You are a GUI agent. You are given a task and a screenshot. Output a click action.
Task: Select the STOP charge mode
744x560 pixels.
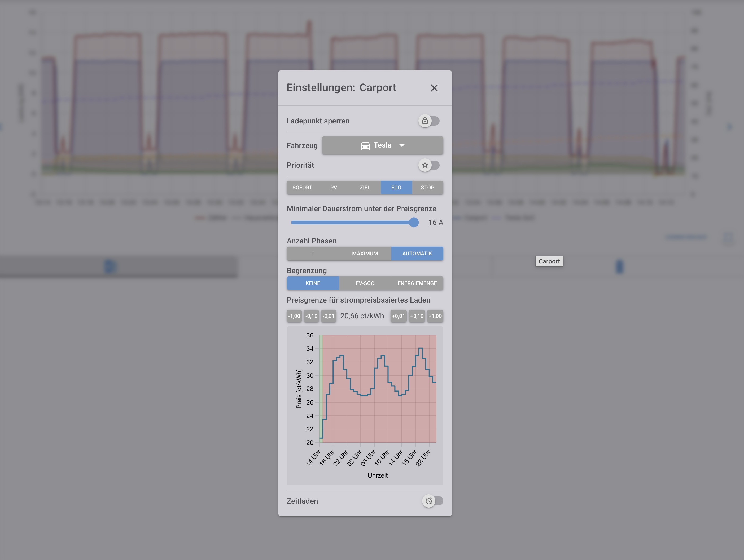[427, 188]
